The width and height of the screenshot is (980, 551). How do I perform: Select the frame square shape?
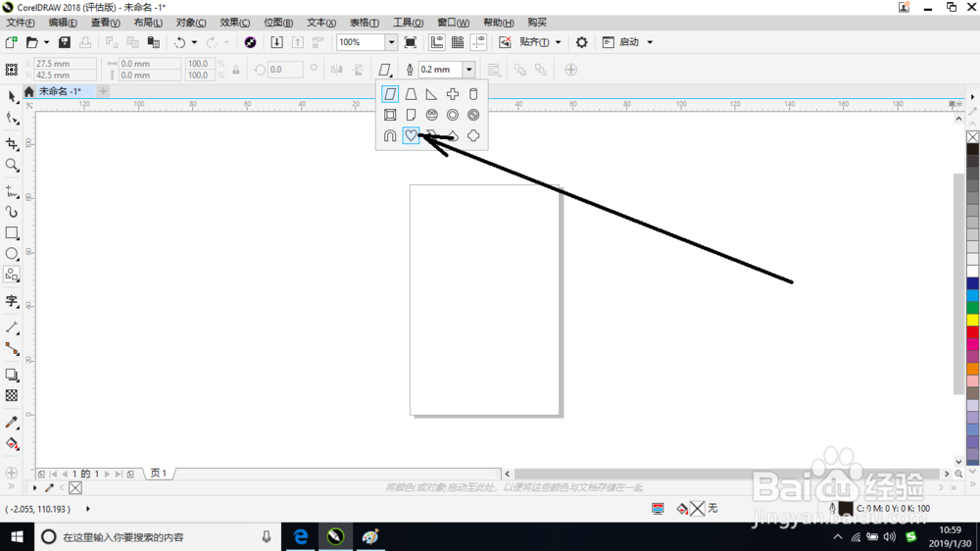tap(390, 115)
